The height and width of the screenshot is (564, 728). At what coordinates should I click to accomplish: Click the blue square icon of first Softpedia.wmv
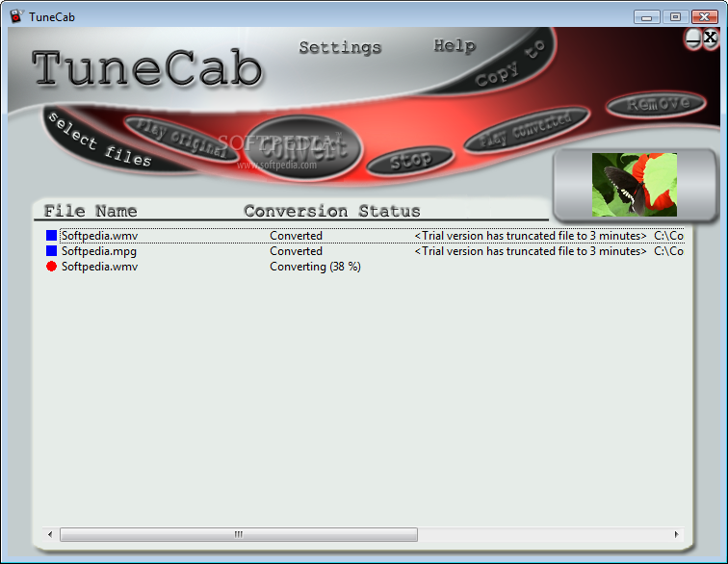[x=52, y=236]
